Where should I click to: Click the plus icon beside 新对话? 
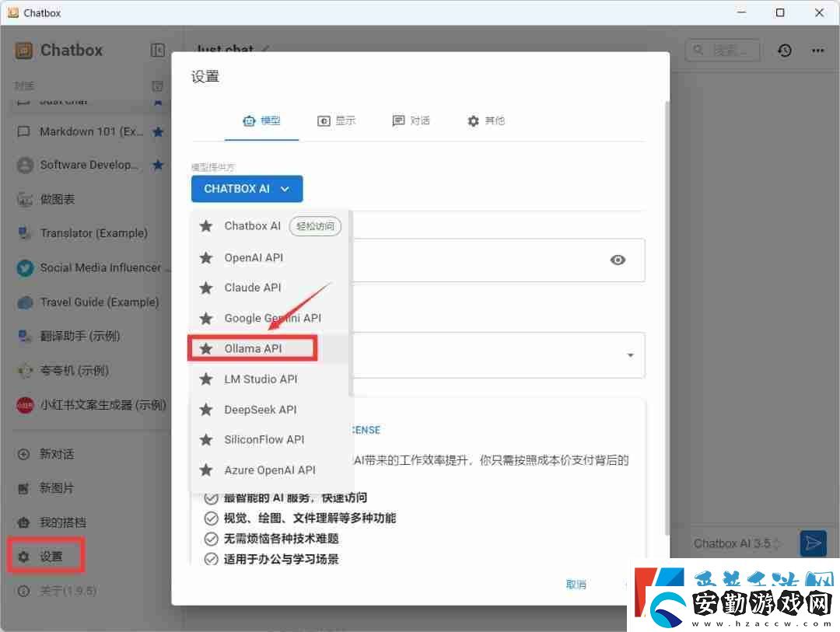[23, 454]
